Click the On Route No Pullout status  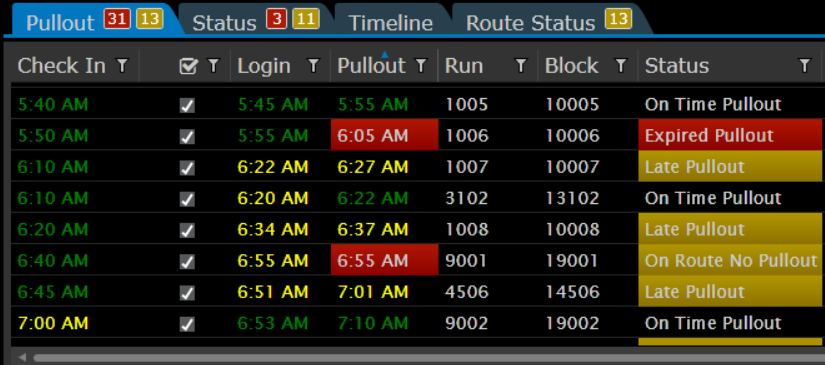pos(730,260)
